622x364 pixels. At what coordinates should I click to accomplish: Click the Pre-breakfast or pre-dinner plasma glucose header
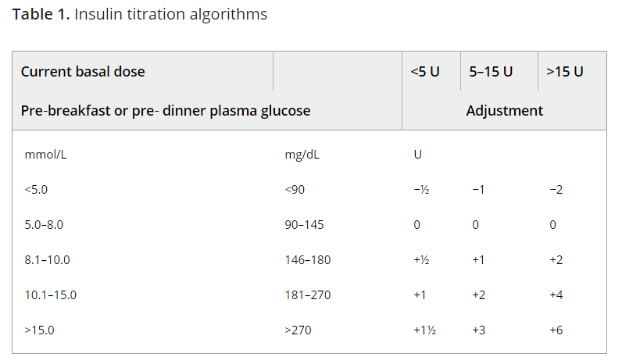166,111
